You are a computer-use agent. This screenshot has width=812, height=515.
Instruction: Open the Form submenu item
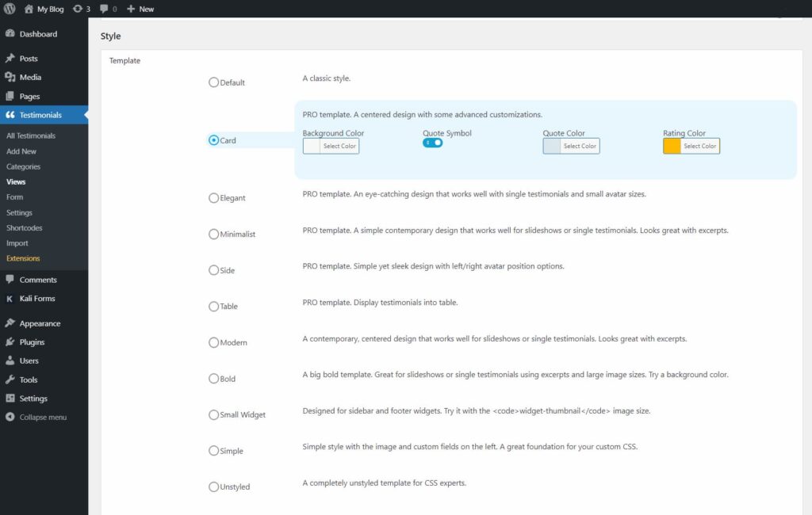(x=14, y=197)
